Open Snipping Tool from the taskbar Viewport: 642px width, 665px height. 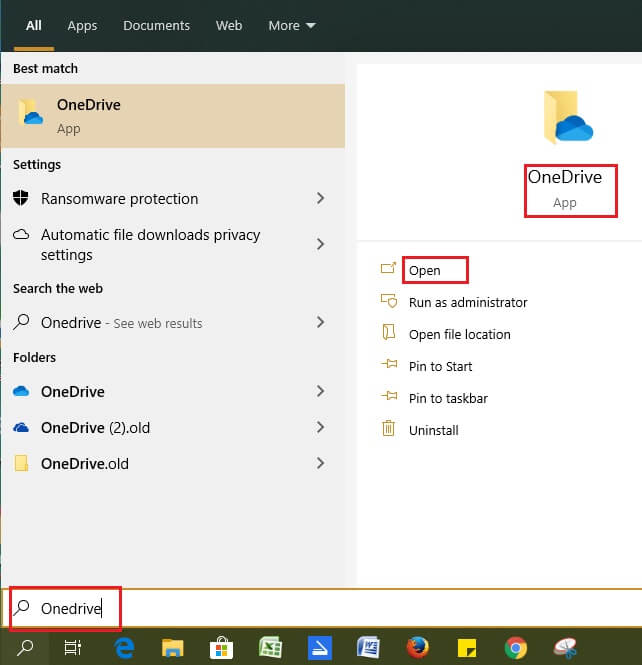click(x=565, y=648)
